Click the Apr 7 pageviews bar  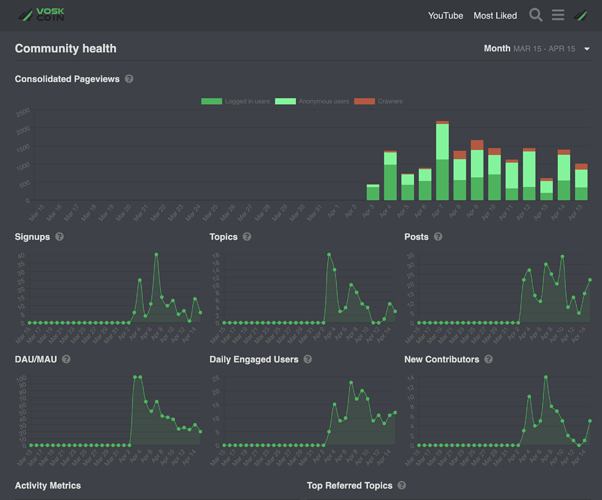coord(442,161)
